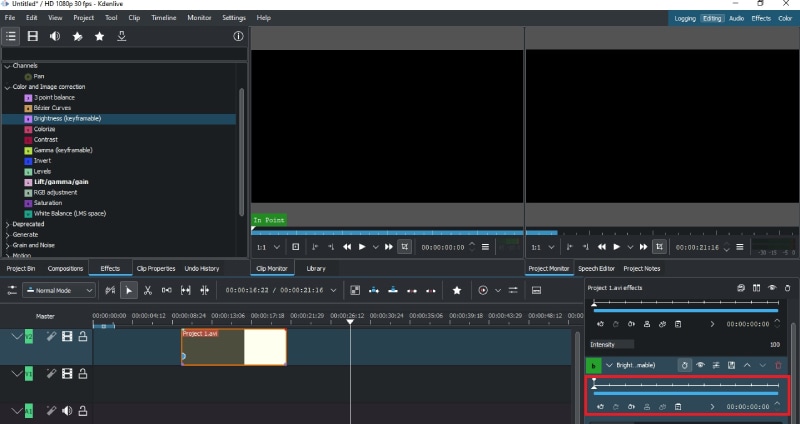The width and height of the screenshot is (800, 424).
Task: Open Clip Monitor 1:1 zoom dropdown
Action: pos(268,247)
